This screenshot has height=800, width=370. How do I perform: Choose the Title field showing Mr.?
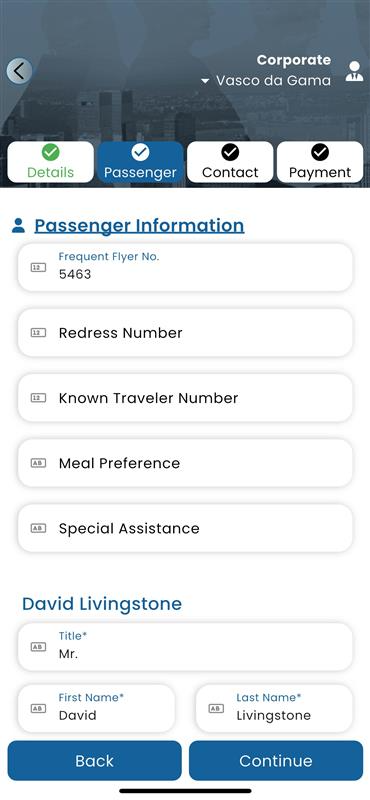(185, 646)
